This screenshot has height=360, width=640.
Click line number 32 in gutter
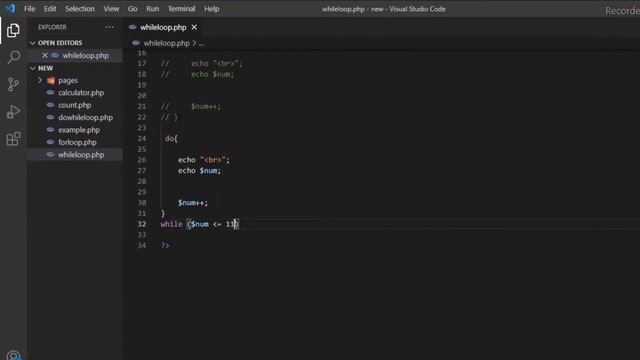[142, 224]
